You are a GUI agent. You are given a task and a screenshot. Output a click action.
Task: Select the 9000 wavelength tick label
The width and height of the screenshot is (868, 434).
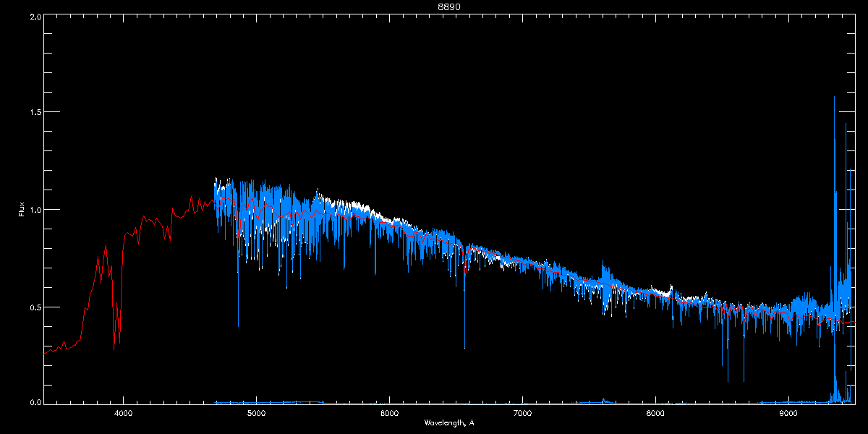click(x=788, y=413)
